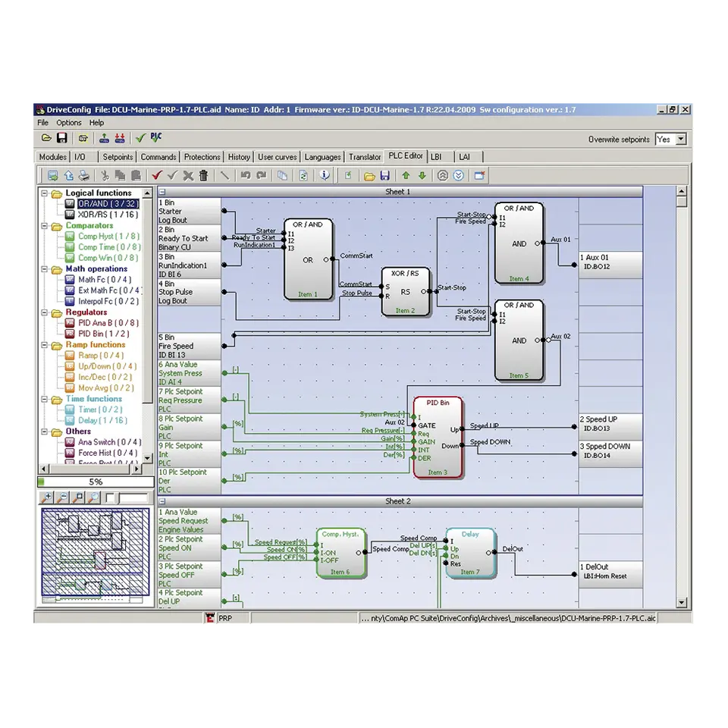Click the XOR / RS Item 2 block
Screen dimensions: 728x728
point(405,291)
